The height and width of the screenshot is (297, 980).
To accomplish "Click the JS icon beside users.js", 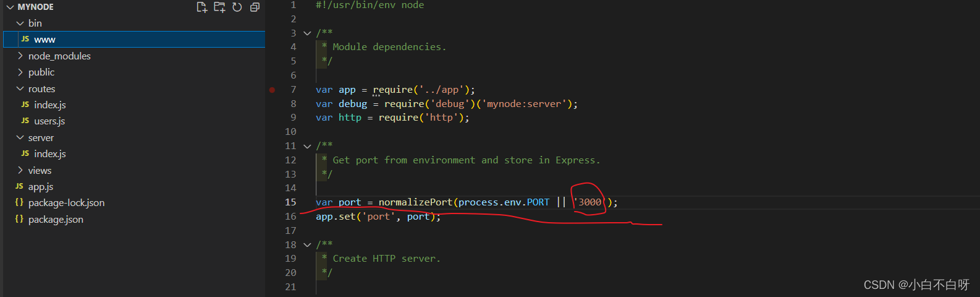I will 25,121.
